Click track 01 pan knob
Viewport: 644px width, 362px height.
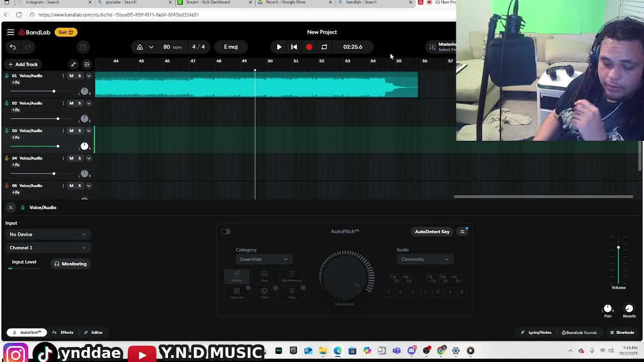(85, 92)
